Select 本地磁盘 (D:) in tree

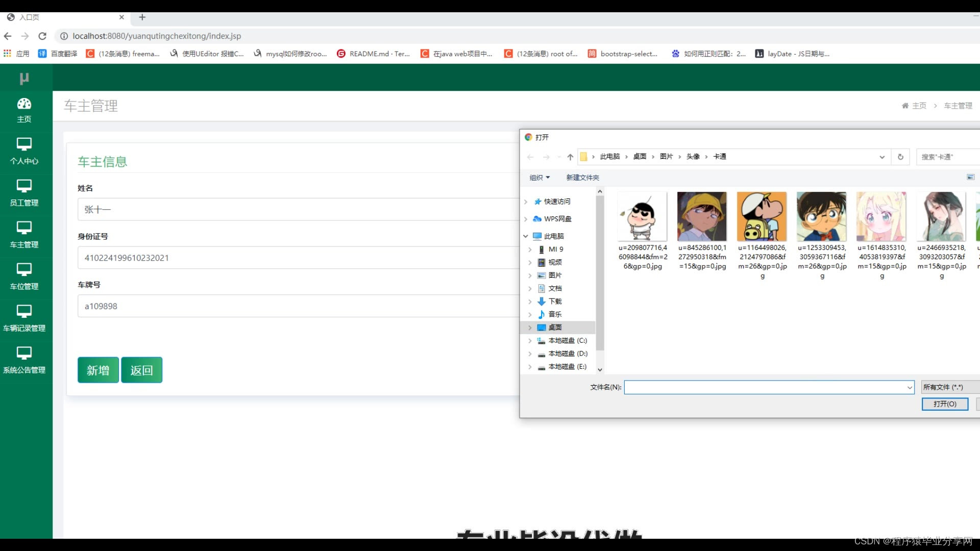[x=568, y=353]
